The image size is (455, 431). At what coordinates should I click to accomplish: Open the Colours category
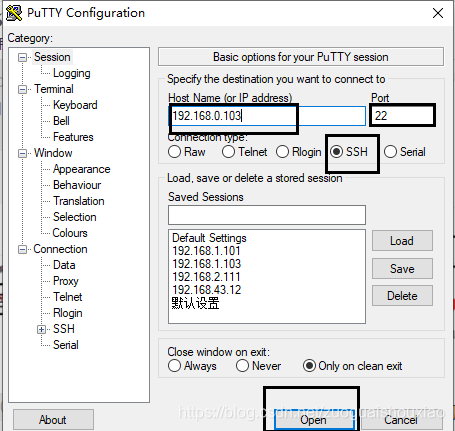(x=70, y=233)
